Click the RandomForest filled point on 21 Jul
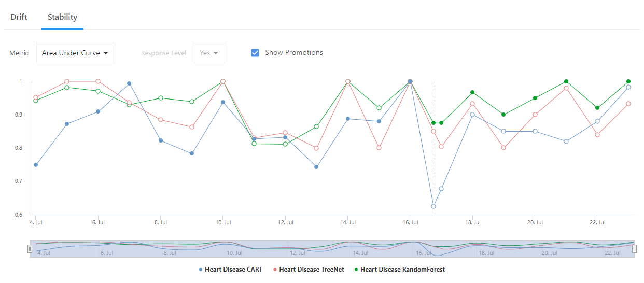 coord(566,81)
